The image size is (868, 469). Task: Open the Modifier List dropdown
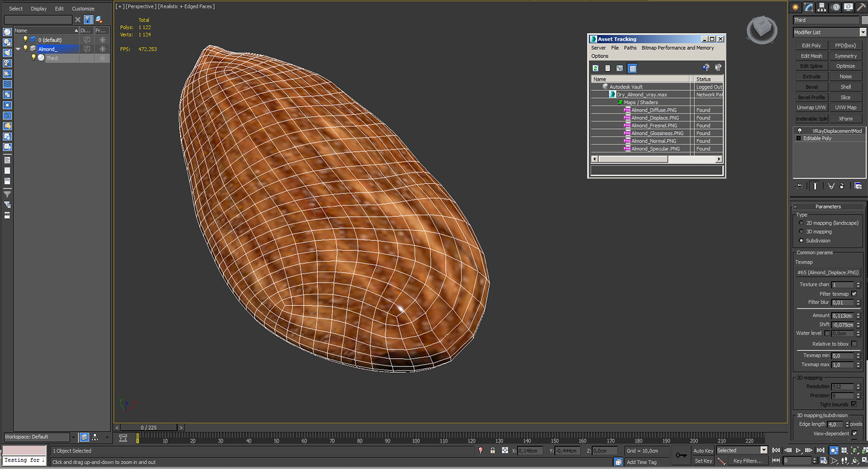point(863,32)
